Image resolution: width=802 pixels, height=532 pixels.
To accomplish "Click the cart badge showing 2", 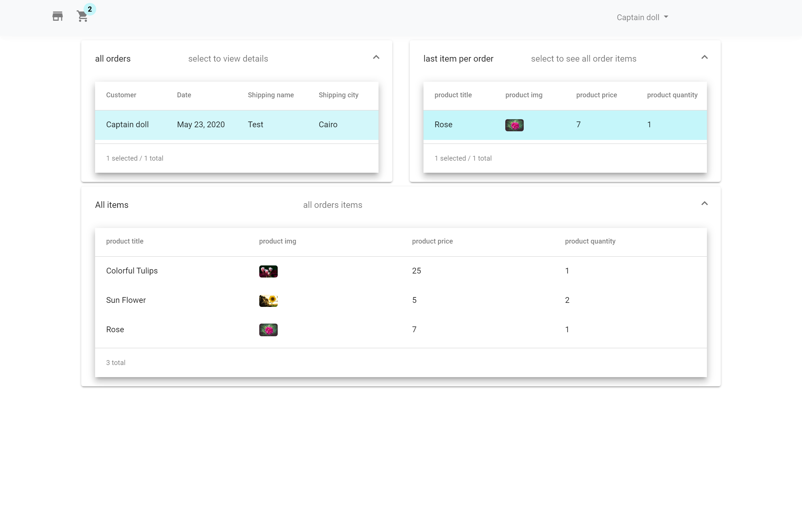I will tap(90, 9).
